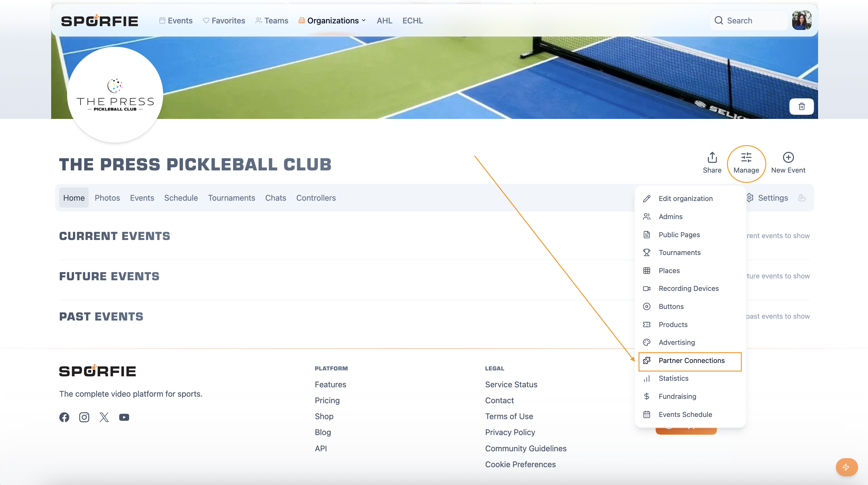Open Products menu item
868x485 pixels.
click(x=690, y=325)
